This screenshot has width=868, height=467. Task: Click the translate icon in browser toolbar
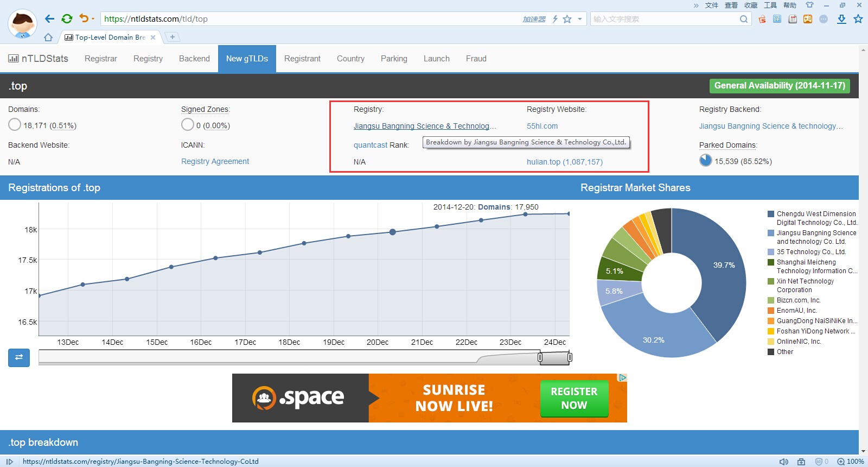[x=777, y=19]
